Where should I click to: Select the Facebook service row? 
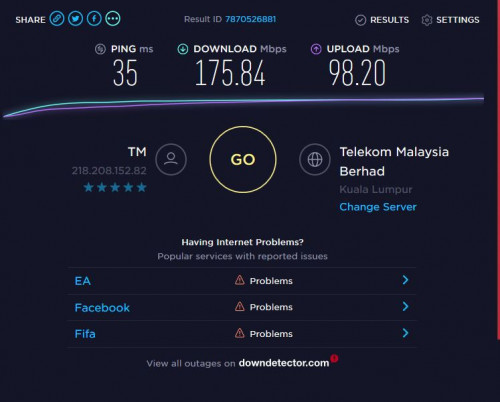click(x=242, y=307)
